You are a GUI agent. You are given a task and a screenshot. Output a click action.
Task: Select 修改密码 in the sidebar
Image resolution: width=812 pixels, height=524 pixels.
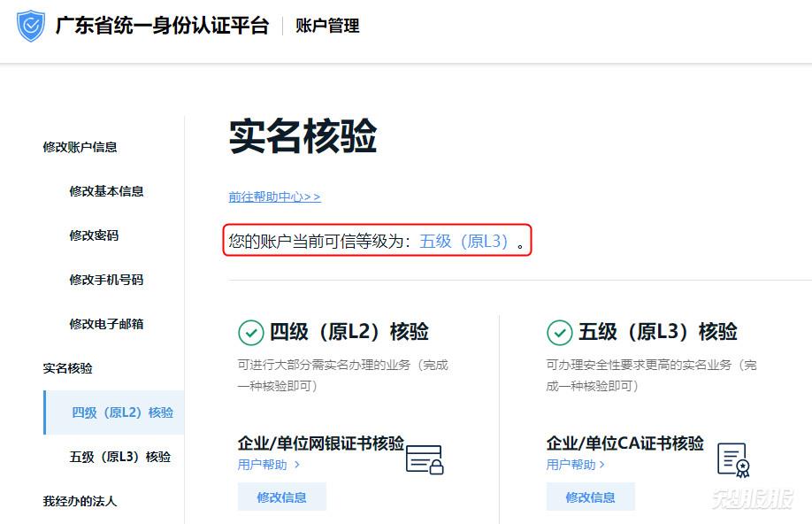tap(94, 235)
